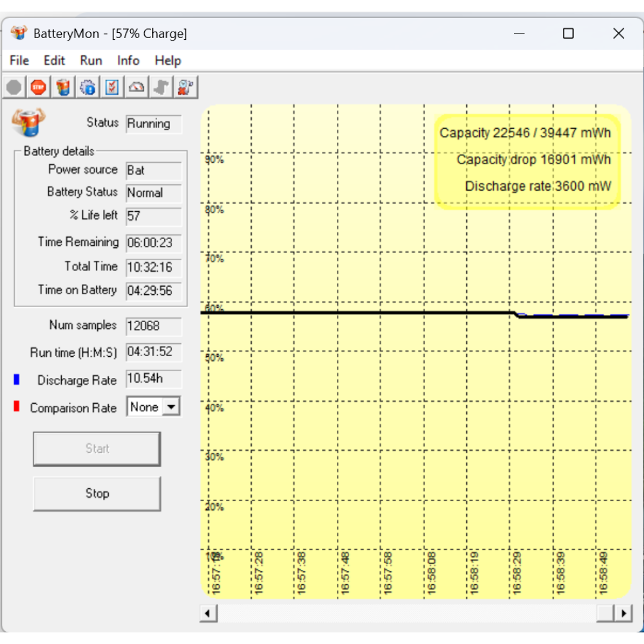This screenshot has width=644, height=644.
Task: Click the red Comparison Rate color marker
Action: tap(17, 406)
